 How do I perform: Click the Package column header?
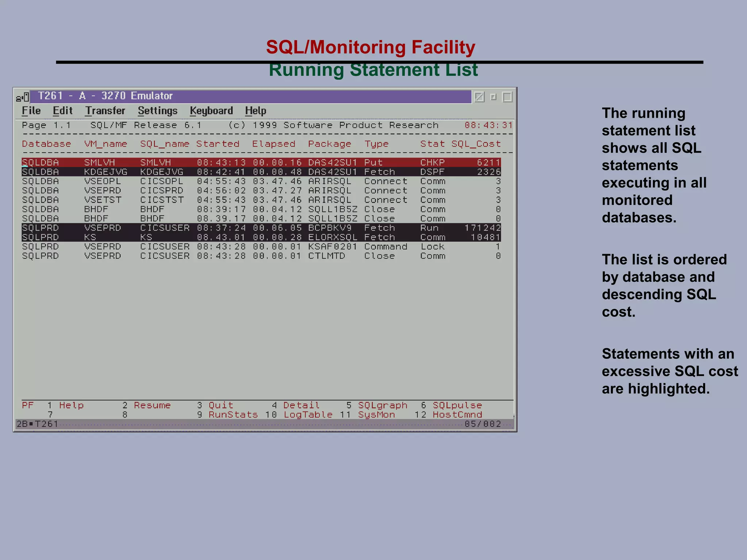(x=330, y=144)
